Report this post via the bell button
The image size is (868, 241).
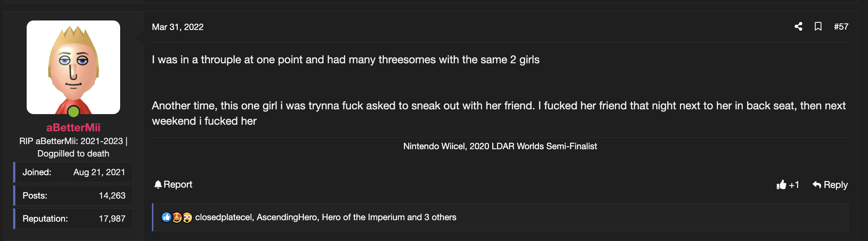(173, 185)
